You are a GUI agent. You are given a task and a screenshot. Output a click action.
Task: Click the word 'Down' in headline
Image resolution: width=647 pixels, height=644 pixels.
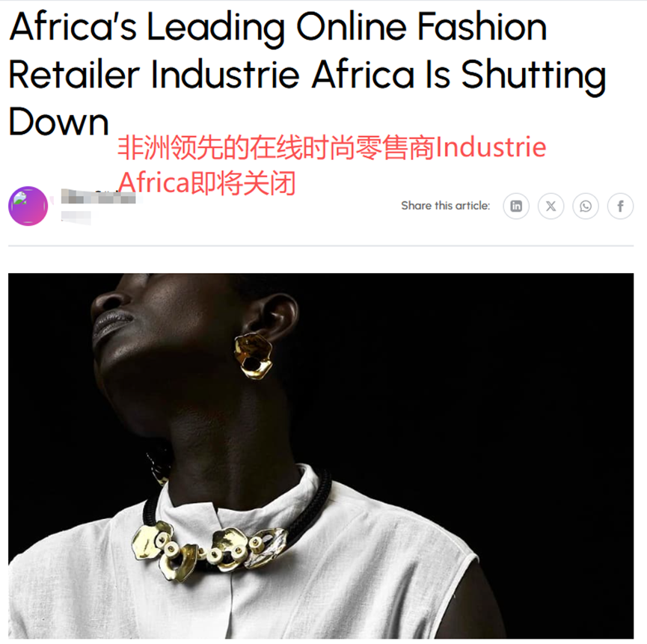(58, 122)
